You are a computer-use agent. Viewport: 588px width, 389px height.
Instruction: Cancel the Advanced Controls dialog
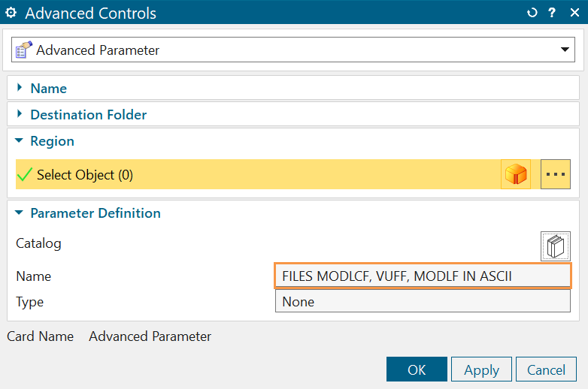[x=546, y=369]
